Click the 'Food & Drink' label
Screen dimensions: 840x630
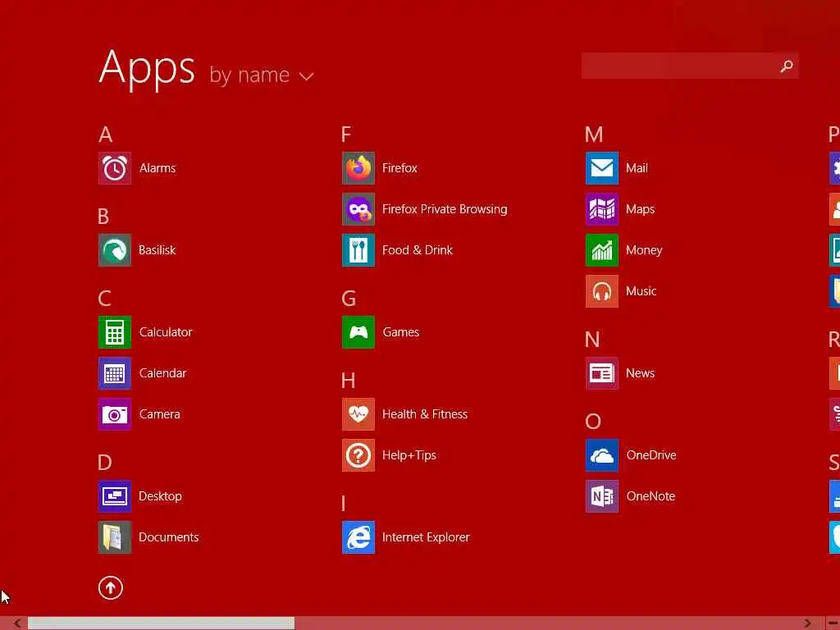point(418,250)
